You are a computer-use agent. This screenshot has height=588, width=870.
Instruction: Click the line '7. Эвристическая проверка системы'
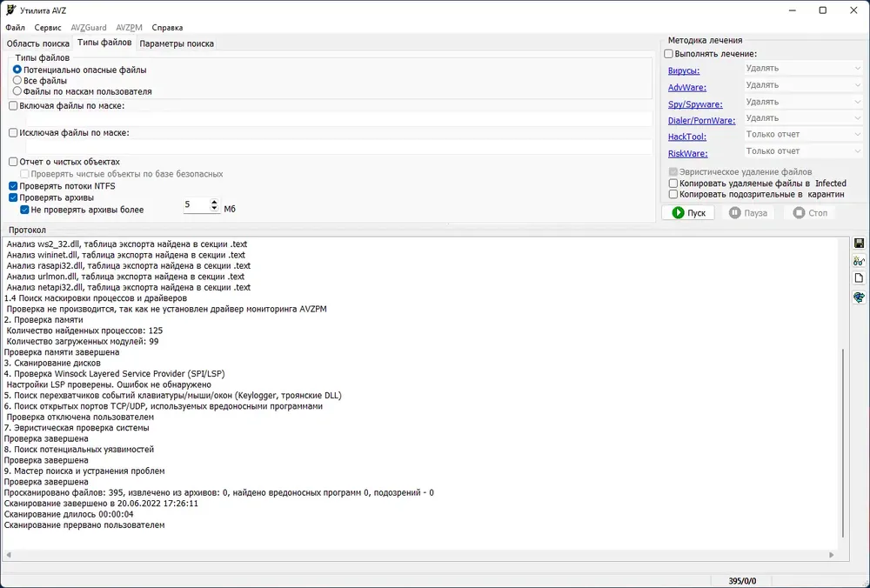pyautogui.click(x=77, y=428)
